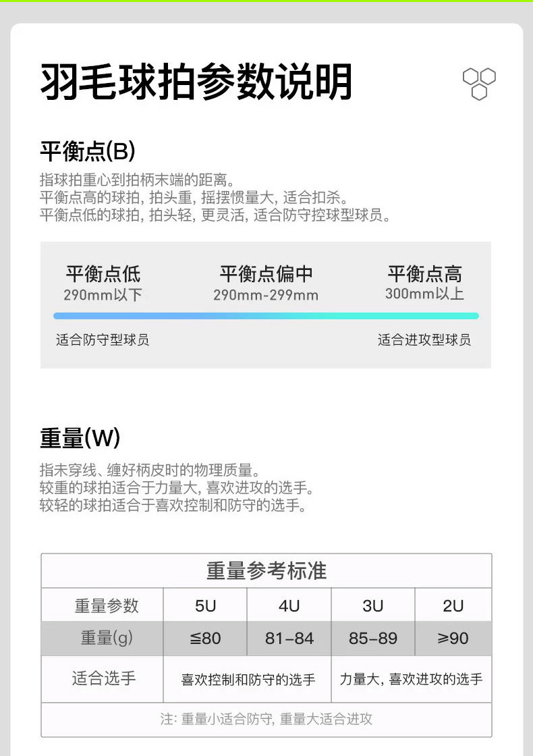
Task: Click the 注: 重量小适合防守 footnote
Action: coord(266,719)
